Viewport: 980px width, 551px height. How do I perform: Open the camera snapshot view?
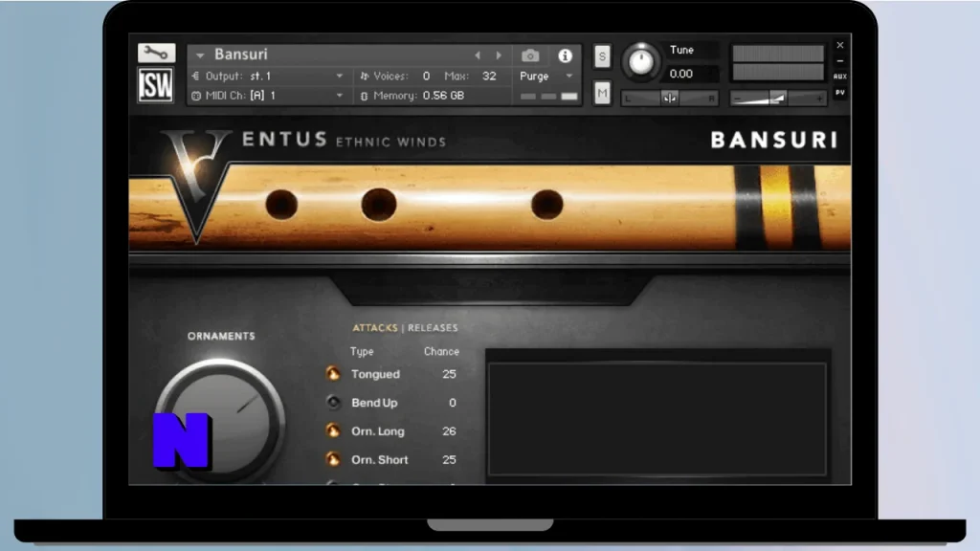[x=530, y=55]
